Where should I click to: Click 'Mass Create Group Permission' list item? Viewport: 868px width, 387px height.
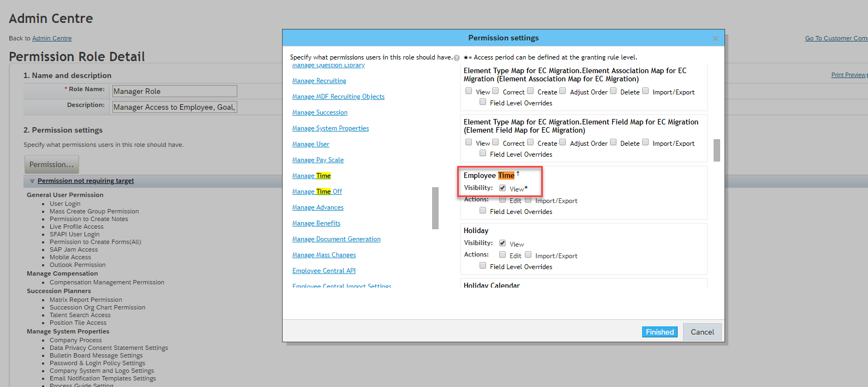pos(94,211)
